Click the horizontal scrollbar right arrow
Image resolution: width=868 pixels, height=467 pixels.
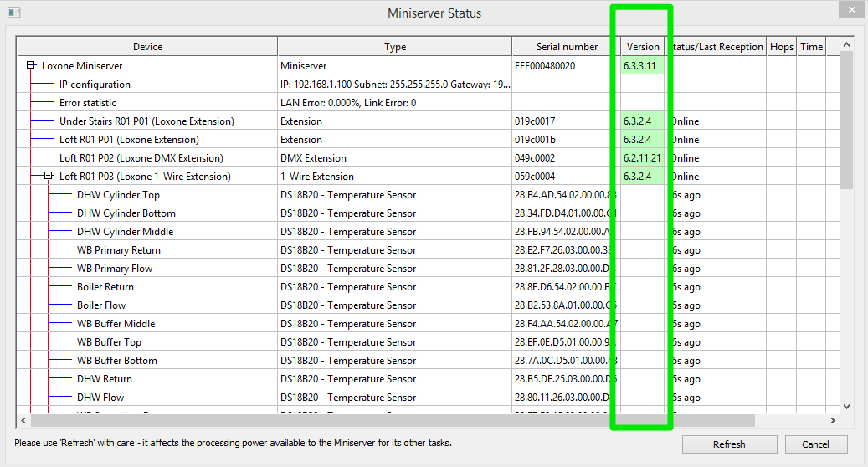833,420
